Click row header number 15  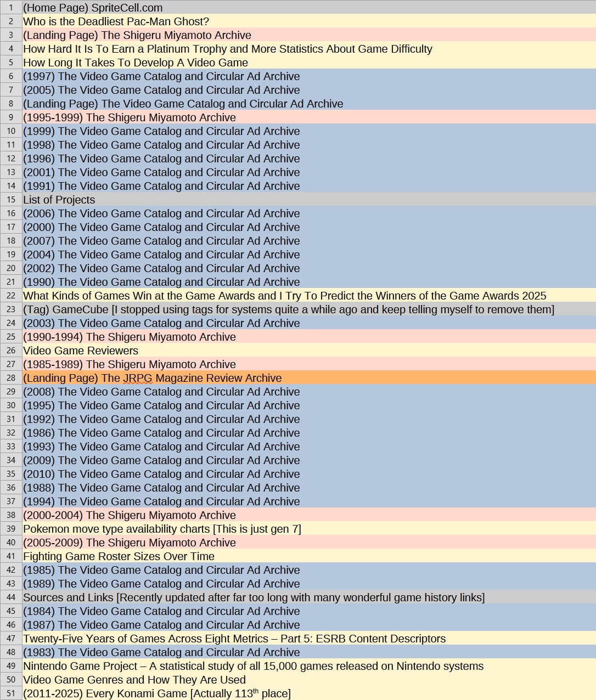click(x=11, y=200)
